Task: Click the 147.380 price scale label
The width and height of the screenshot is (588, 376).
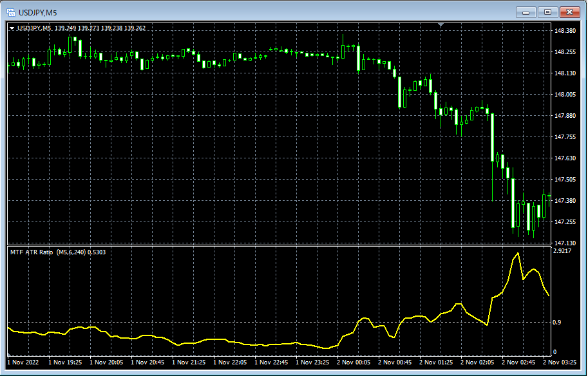Action: 565,201
